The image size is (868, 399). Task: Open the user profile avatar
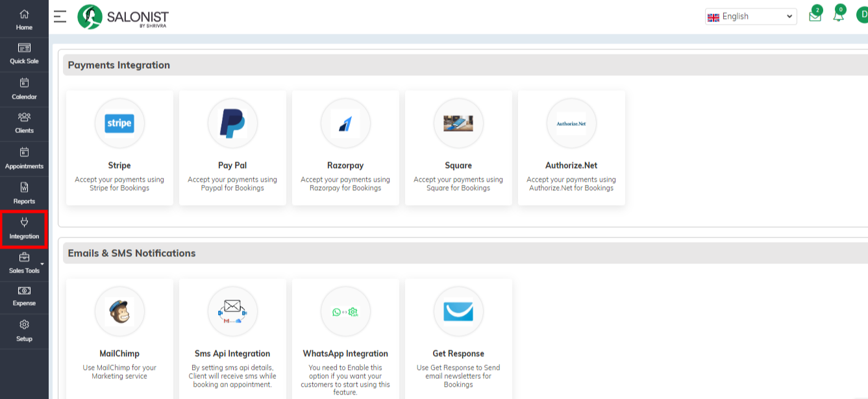click(x=863, y=16)
